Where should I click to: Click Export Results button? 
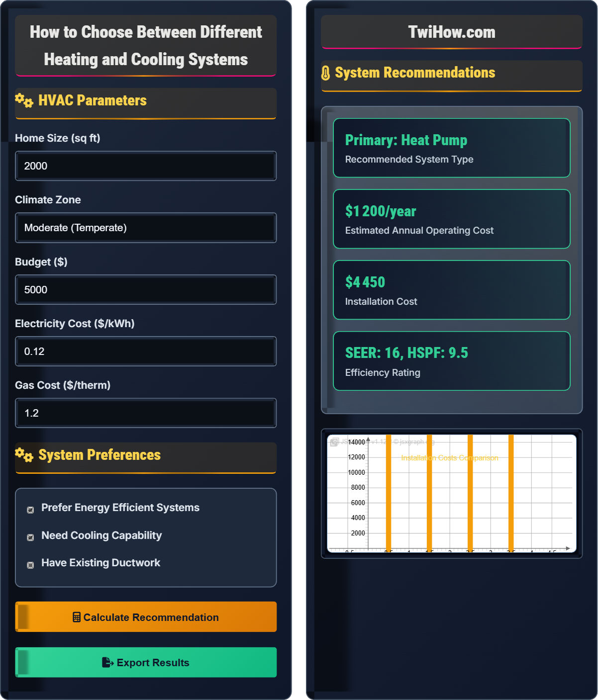point(146,662)
